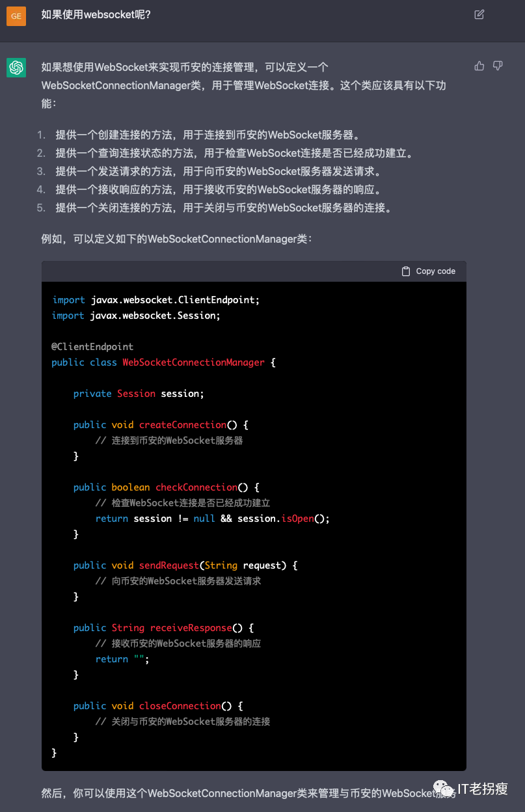Click the code line "import javax.websocket.ClientEndpoint;"
This screenshot has width=525, height=812.
pyautogui.click(x=155, y=300)
